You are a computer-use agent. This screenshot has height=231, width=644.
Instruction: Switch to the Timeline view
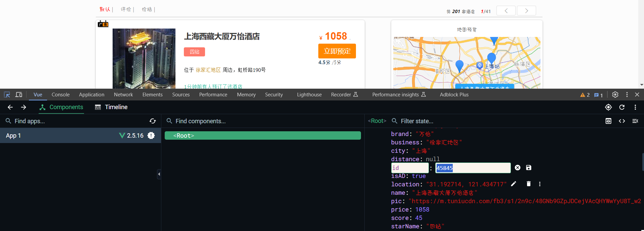point(111,107)
